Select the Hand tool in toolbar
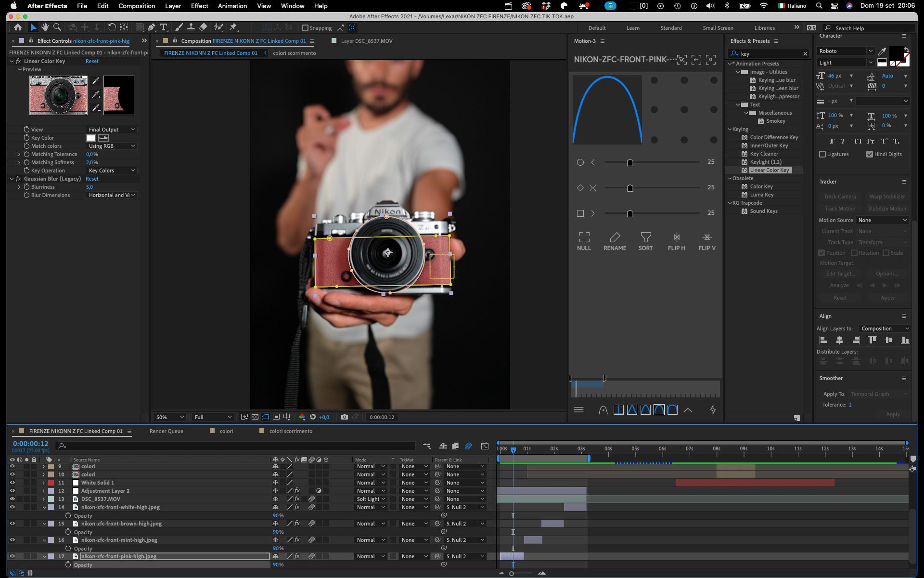The image size is (924, 578). click(45, 27)
